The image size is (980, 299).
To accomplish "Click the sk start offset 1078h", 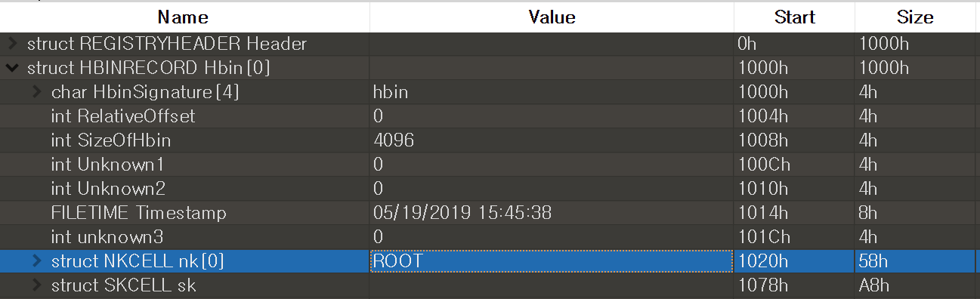I will click(762, 285).
